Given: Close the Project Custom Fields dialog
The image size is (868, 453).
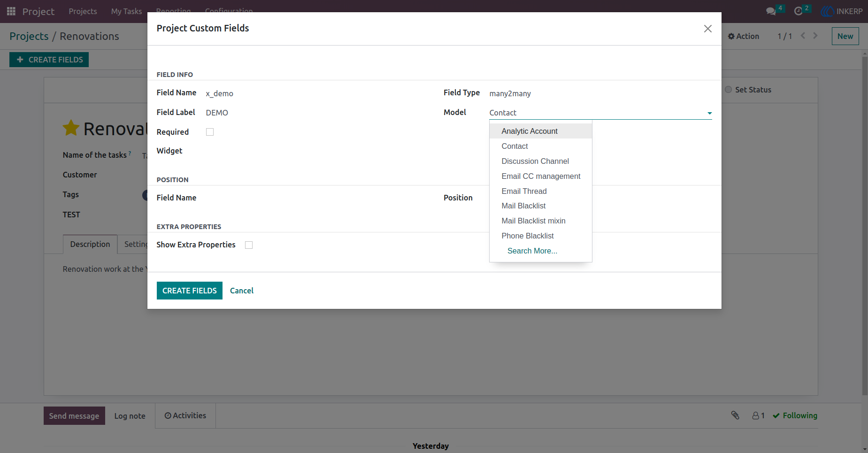Looking at the screenshot, I should [x=708, y=29].
